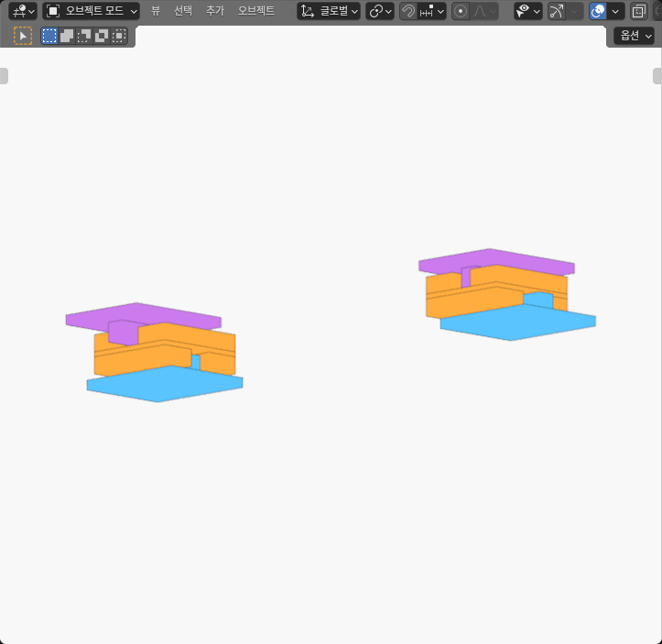Open the 옵션 options dropdown
This screenshot has width=662, height=644.
click(635, 36)
